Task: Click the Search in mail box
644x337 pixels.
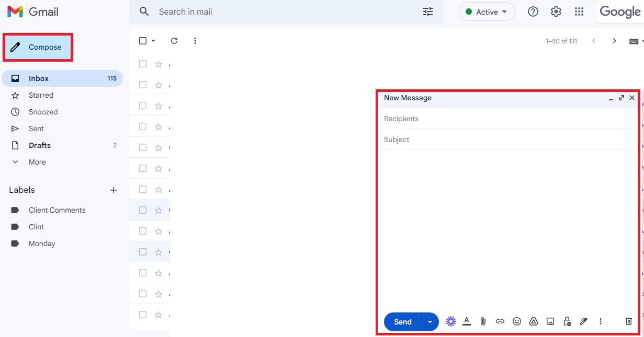Action: pos(286,11)
